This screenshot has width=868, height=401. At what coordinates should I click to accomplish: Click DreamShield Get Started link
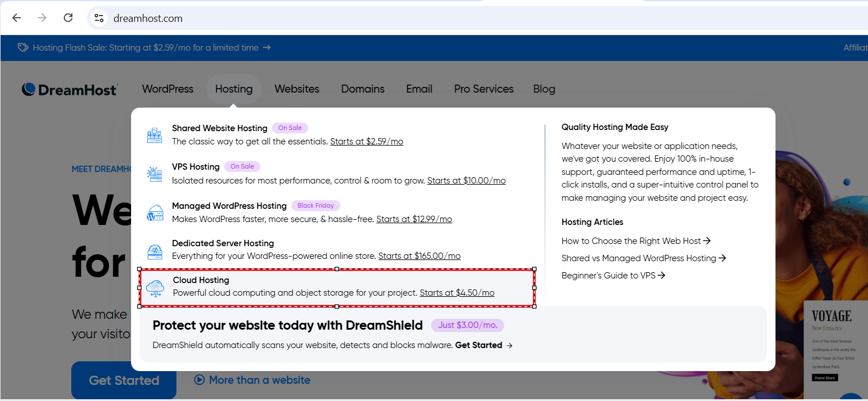pos(484,346)
